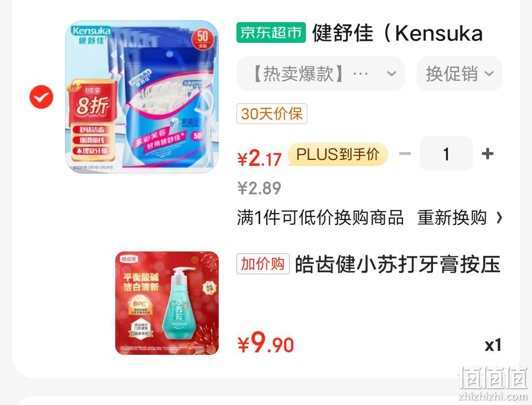Screen dimensions: 532x405
Task: Increase quantity with the plus button
Action: 488,154
